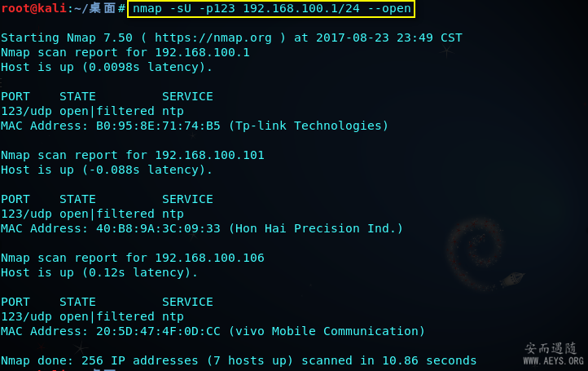This screenshot has width=588, height=371.
Task: Click the 0.0098s latency host line
Action: 107,67
